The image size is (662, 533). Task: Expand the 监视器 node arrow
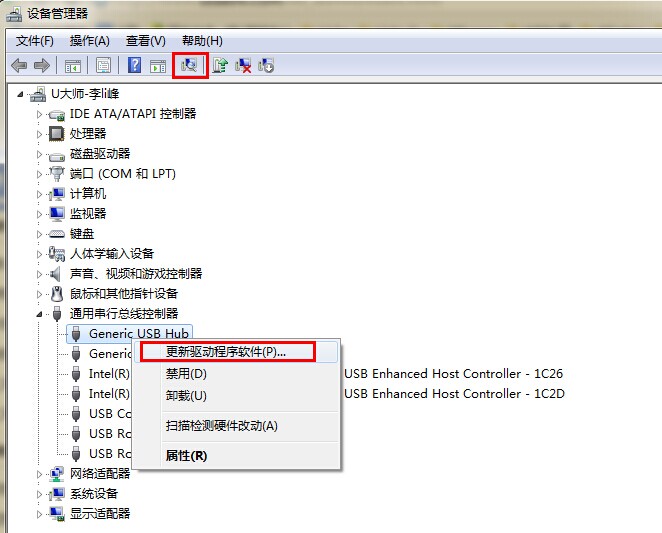point(39,214)
